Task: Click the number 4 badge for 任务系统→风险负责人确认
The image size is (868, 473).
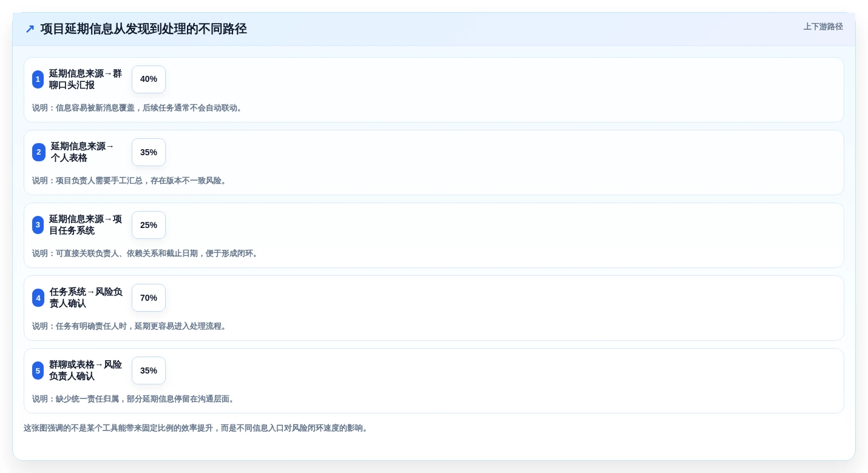Action: click(38, 298)
